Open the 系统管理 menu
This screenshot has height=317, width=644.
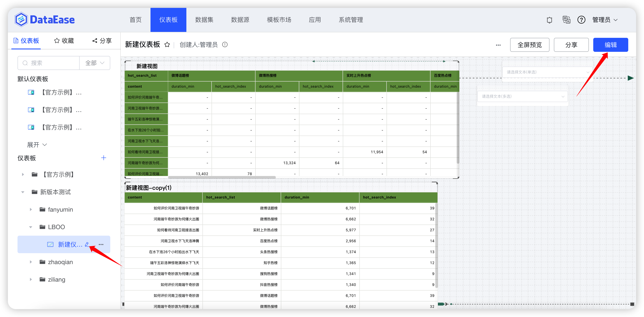351,20
